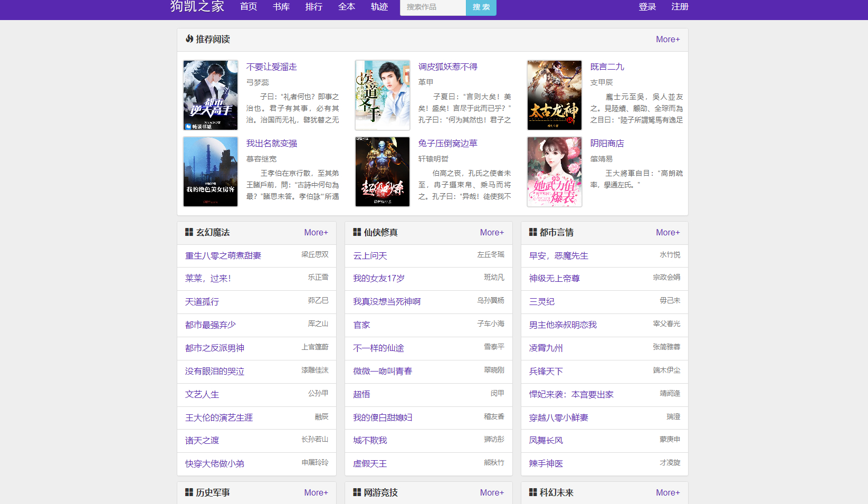Click the flame icon beside 推荐阅读
This screenshot has height=504, width=868.
[x=189, y=39]
